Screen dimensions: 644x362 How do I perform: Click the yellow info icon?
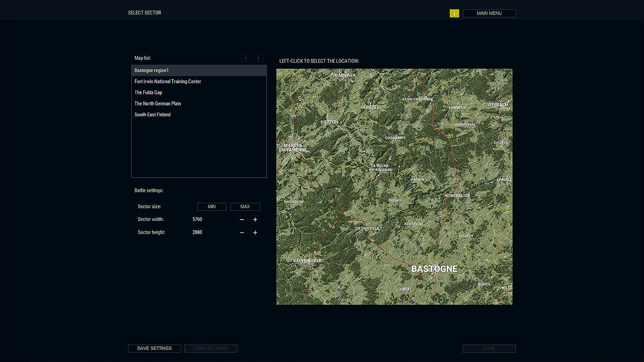(454, 13)
